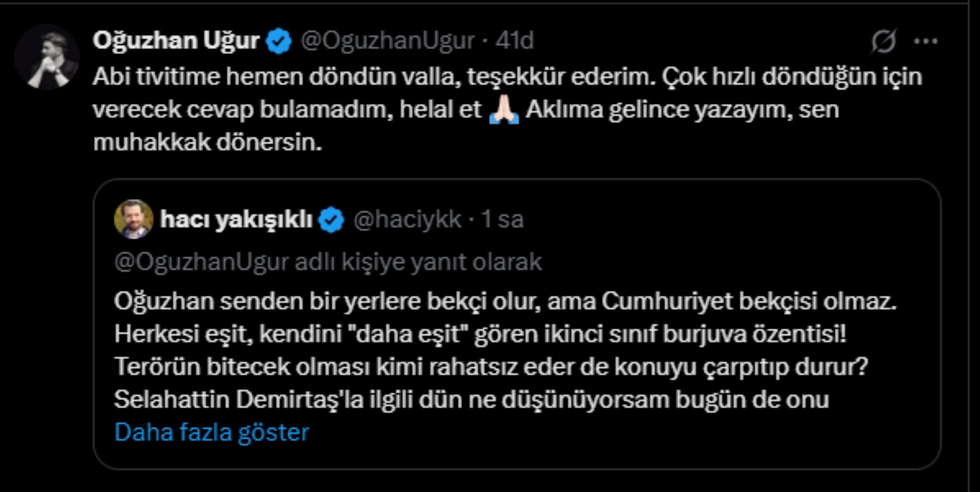Click the @OguzhanUgur mention in reply line
Image resolution: width=980 pixels, height=492 pixels.
202,262
